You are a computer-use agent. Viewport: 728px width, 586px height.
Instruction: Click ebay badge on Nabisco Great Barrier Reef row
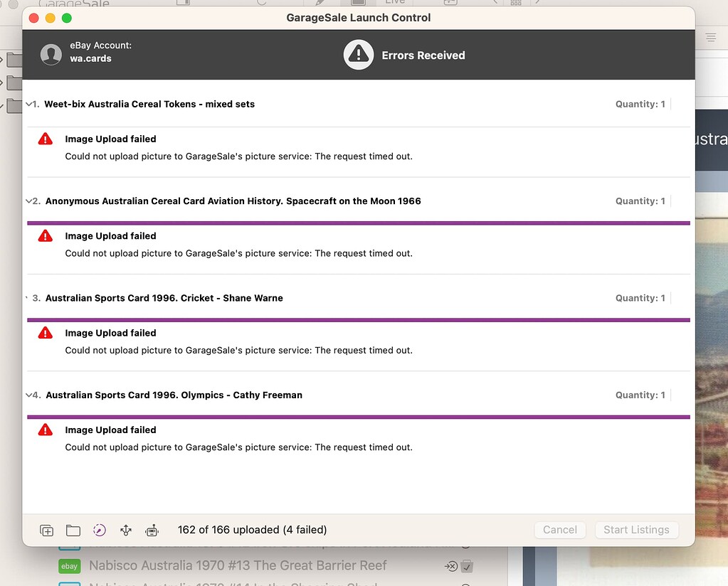[70, 566]
